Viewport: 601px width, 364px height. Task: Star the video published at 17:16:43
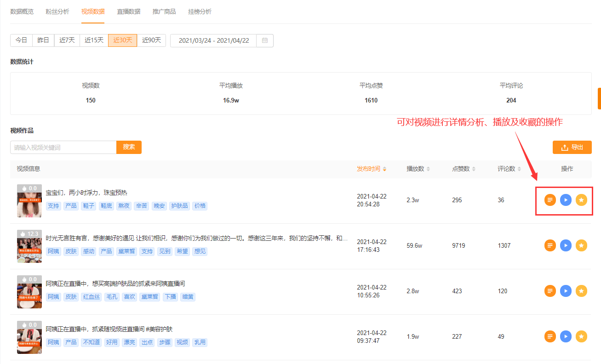581,245
